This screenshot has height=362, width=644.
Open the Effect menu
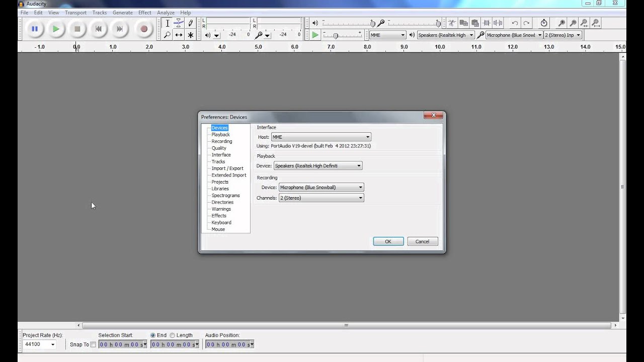point(145,13)
